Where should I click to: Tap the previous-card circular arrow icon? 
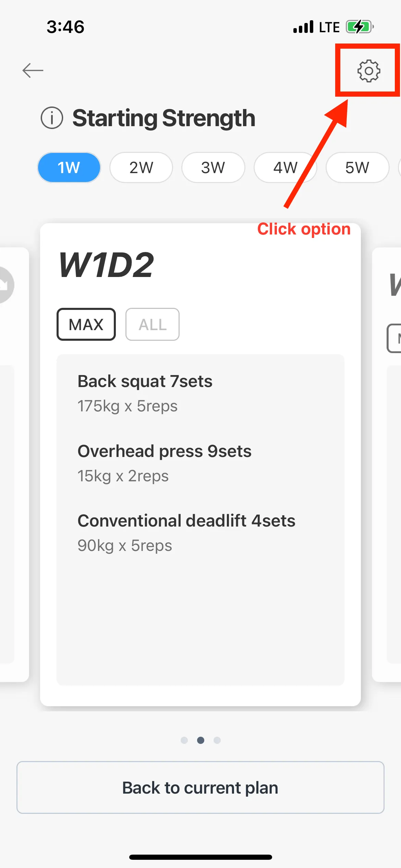[5, 285]
